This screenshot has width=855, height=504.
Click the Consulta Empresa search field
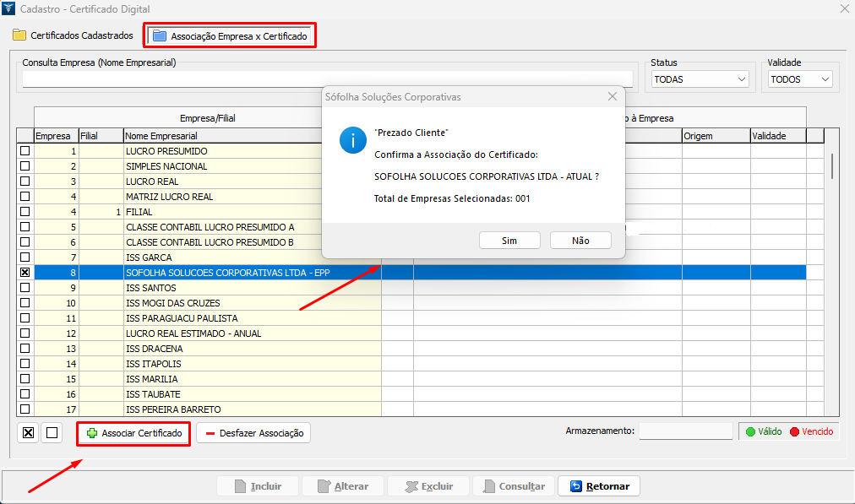click(x=328, y=79)
